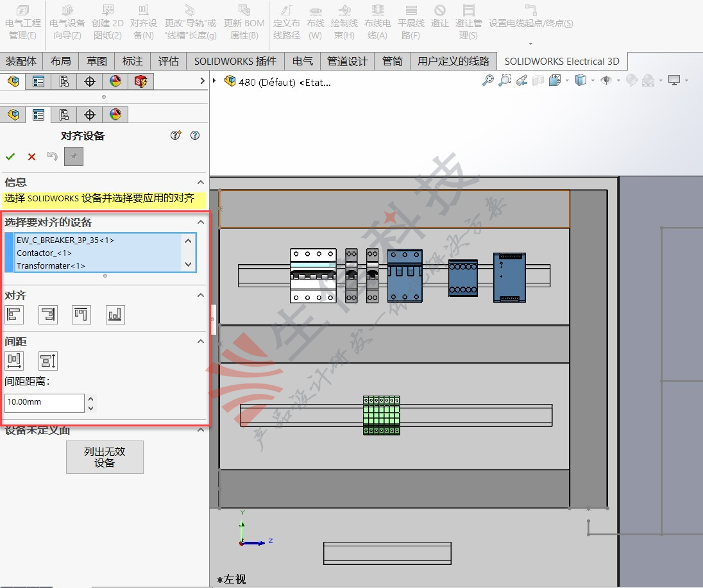Open the 评估 (Evaluate) tab
Screen dimensions: 703x588
coord(168,62)
